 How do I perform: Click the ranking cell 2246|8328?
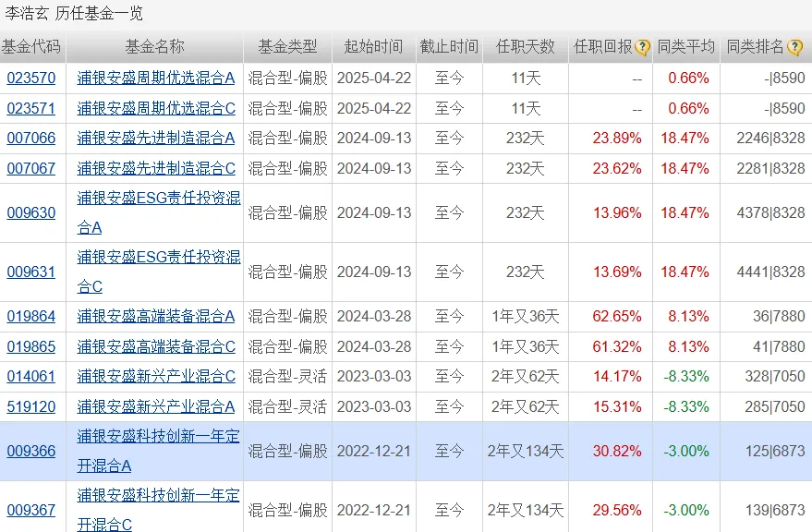tap(770, 139)
